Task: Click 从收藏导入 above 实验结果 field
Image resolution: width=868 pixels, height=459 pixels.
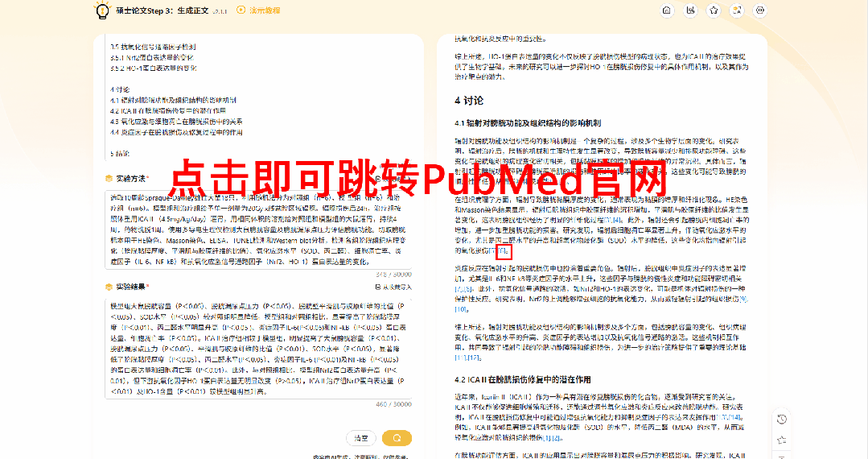Action: click(397, 287)
